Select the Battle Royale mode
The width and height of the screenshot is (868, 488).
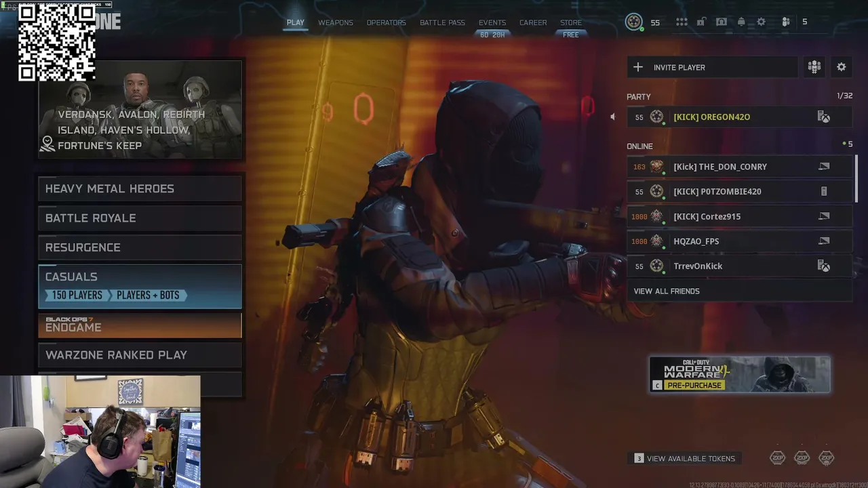(140, 218)
